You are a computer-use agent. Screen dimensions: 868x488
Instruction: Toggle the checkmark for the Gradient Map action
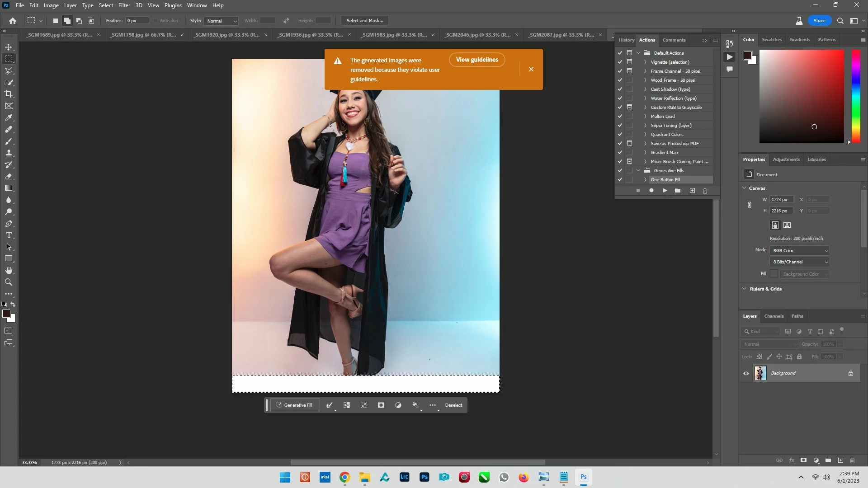(620, 152)
